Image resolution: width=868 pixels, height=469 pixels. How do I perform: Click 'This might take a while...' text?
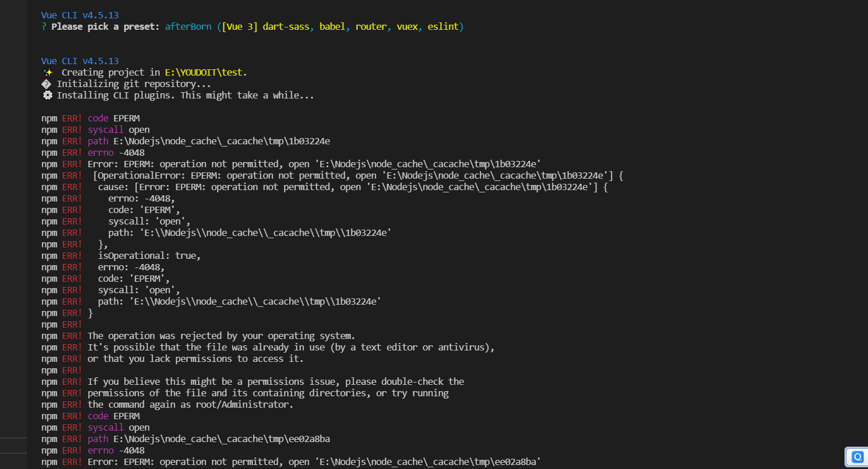(247, 95)
